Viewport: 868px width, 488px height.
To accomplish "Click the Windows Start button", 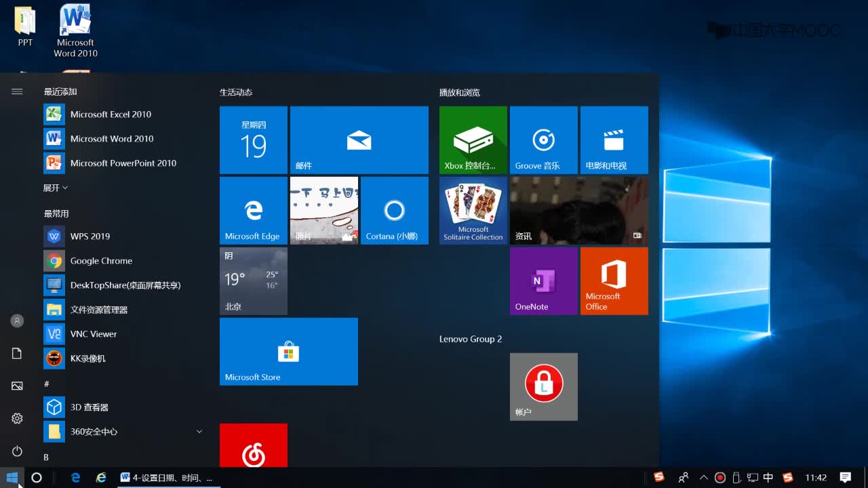I will 12,478.
